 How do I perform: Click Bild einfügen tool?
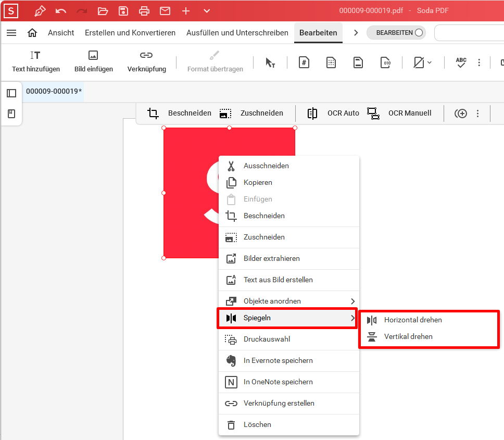94,61
